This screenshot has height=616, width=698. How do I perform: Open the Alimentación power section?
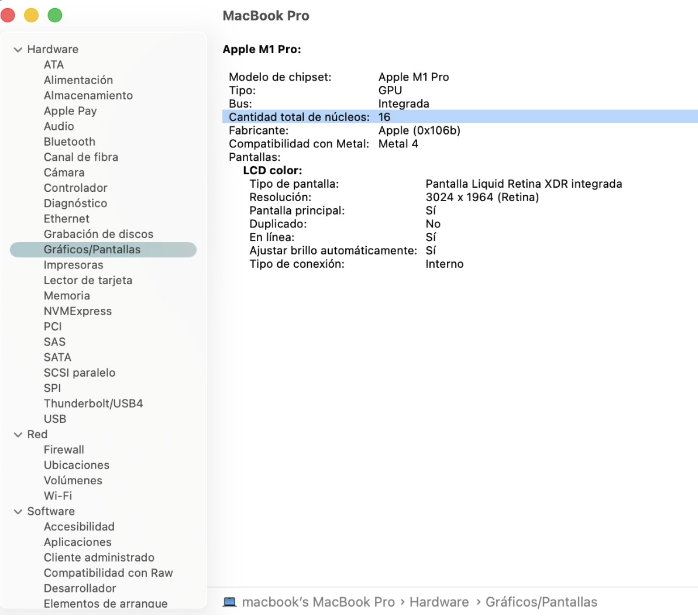78,80
